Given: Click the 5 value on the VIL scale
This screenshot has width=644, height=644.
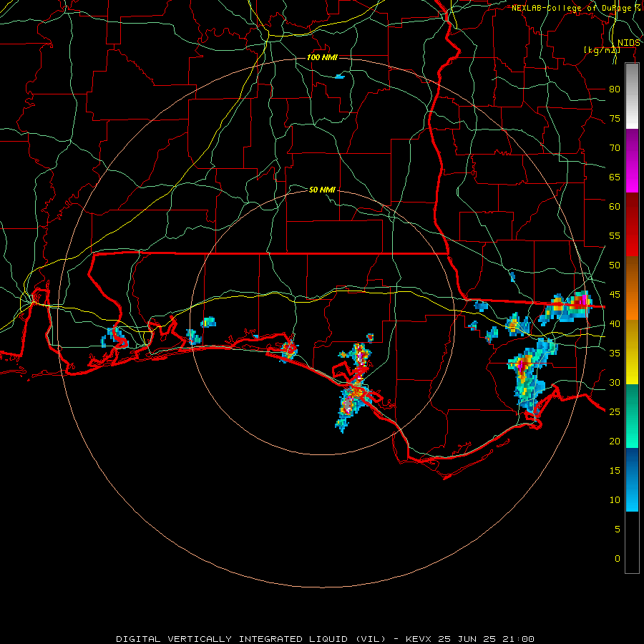Looking at the screenshot, I should pos(618,530).
